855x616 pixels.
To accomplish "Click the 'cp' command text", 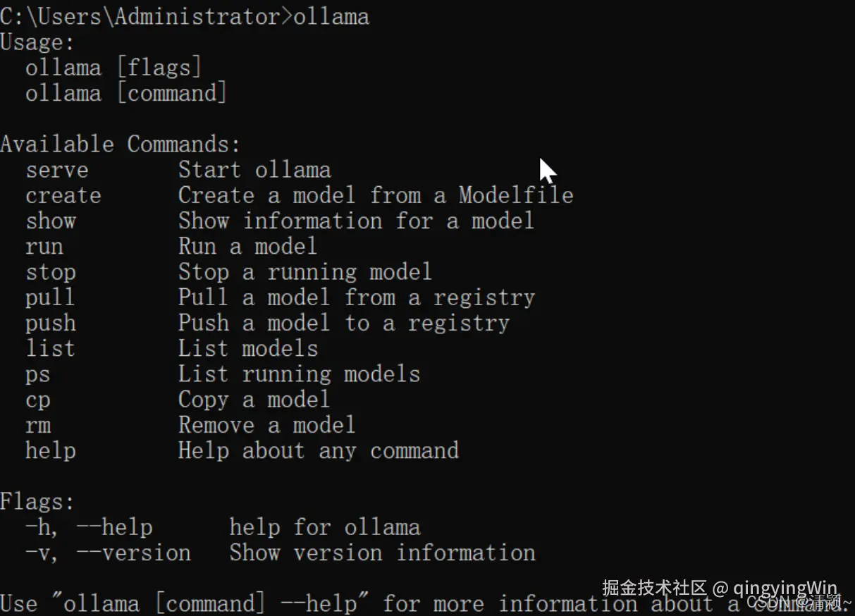I will pyautogui.click(x=38, y=400).
